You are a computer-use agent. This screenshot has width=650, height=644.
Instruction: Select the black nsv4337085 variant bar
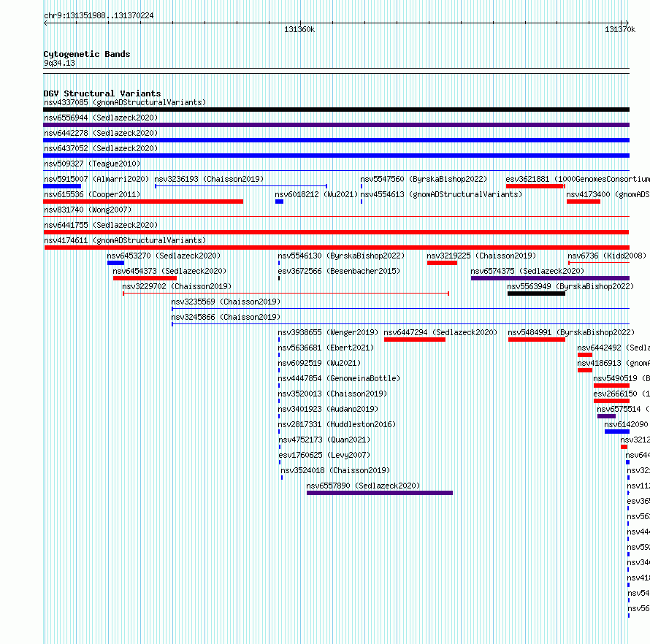coord(336,110)
